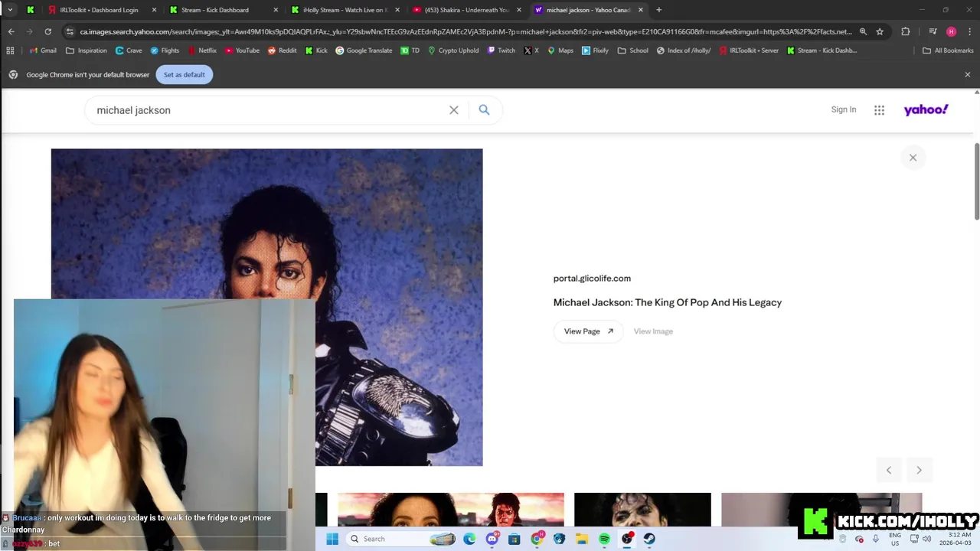Go back to previous page
This screenshot has width=980, height=551.
11,31
